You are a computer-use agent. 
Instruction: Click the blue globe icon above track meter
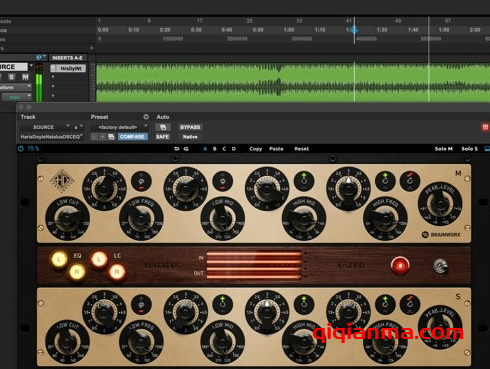coord(39,57)
